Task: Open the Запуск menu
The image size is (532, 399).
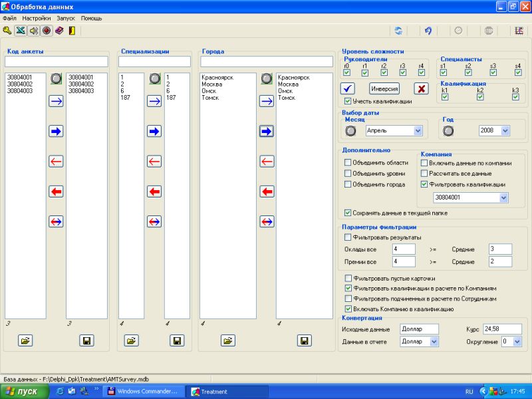Action: click(x=66, y=18)
